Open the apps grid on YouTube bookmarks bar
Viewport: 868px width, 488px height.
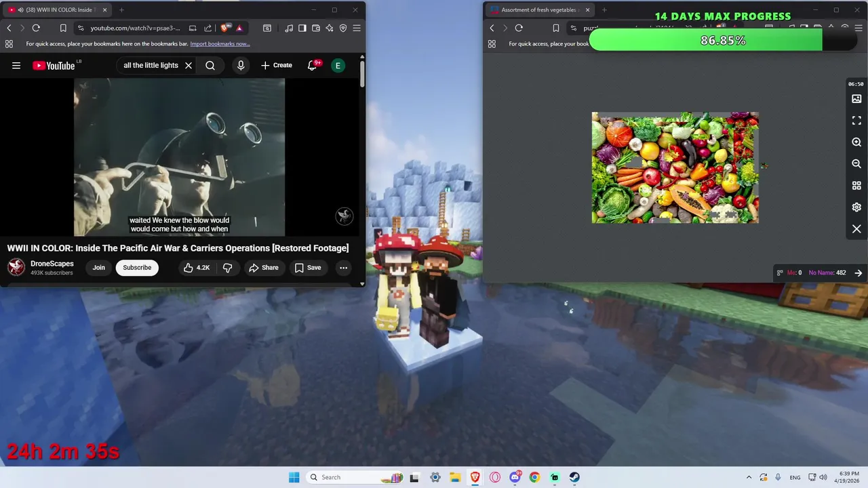[x=9, y=44]
